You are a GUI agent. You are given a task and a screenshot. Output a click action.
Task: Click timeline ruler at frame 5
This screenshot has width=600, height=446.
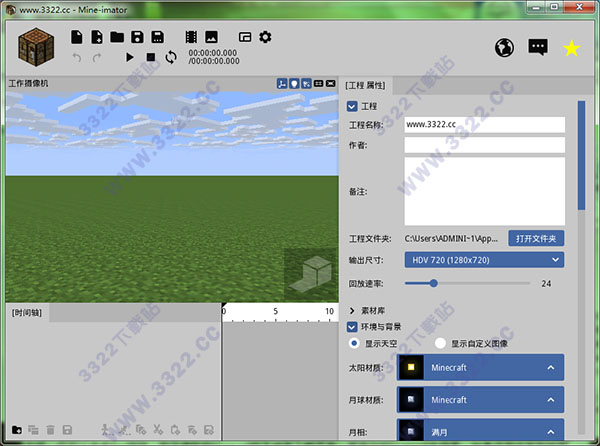[x=276, y=311]
